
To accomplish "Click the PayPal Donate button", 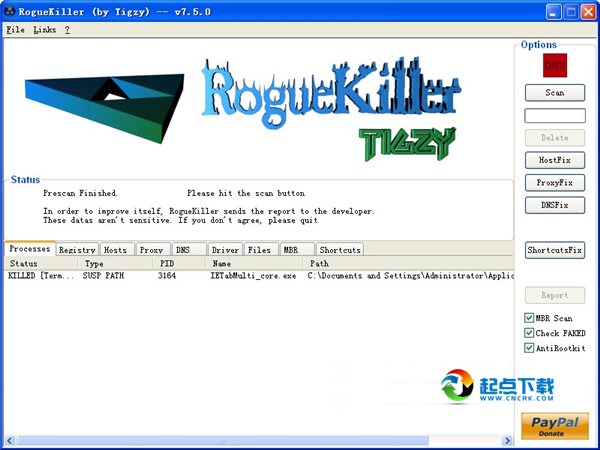I will pos(555,426).
